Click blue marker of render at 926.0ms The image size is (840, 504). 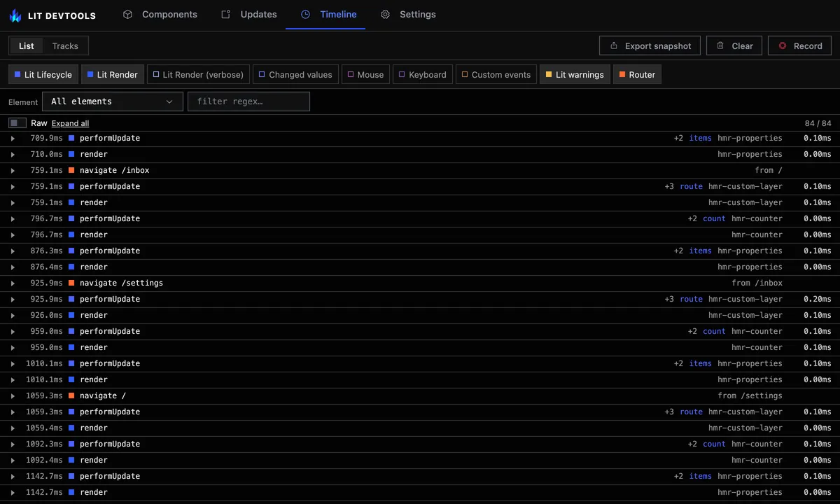[x=71, y=315]
